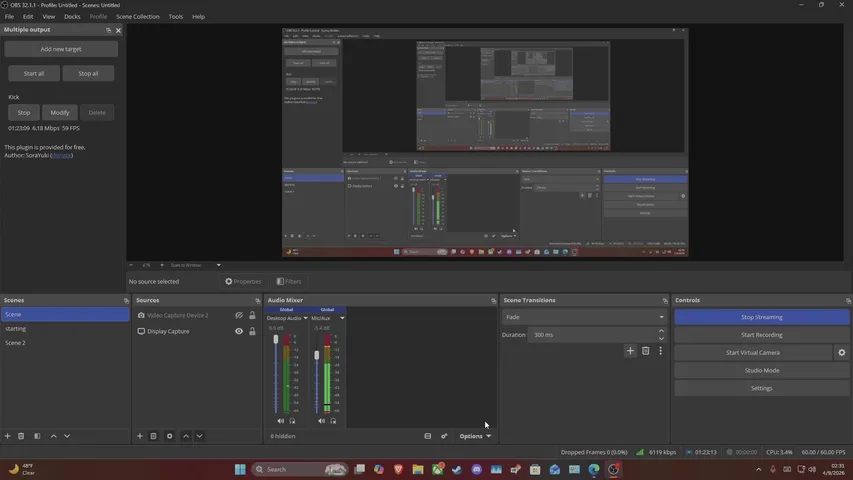
Task: Follow the donate link
Action: click(61, 155)
